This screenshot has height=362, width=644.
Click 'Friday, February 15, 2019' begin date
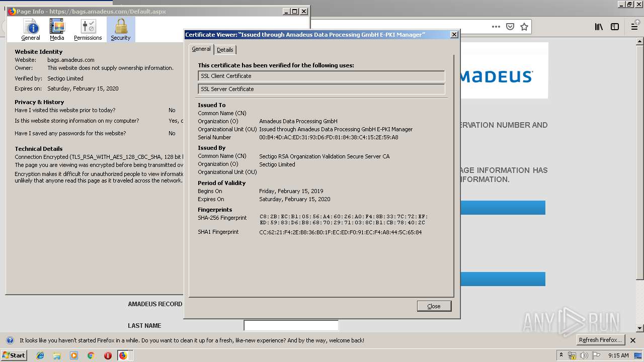tap(291, 191)
